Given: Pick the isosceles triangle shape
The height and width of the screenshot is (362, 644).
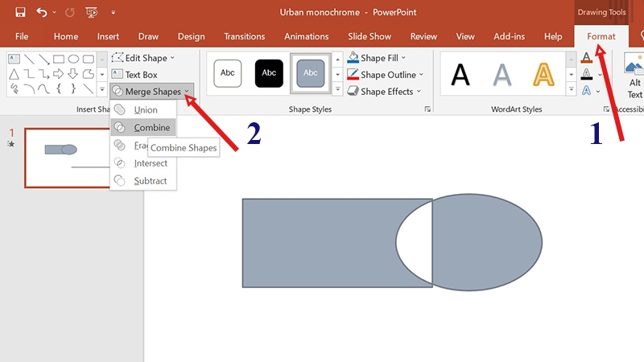Looking at the screenshot, I should (15, 74).
